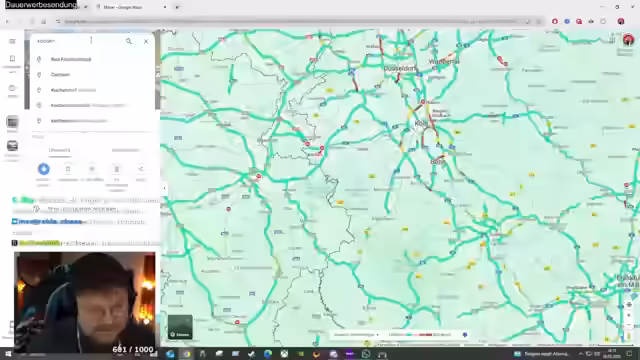Image resolution: width=640 pixels, height=360 pixels.
Task: Select the fifth search suggestion row
Action: pos(92,121)
